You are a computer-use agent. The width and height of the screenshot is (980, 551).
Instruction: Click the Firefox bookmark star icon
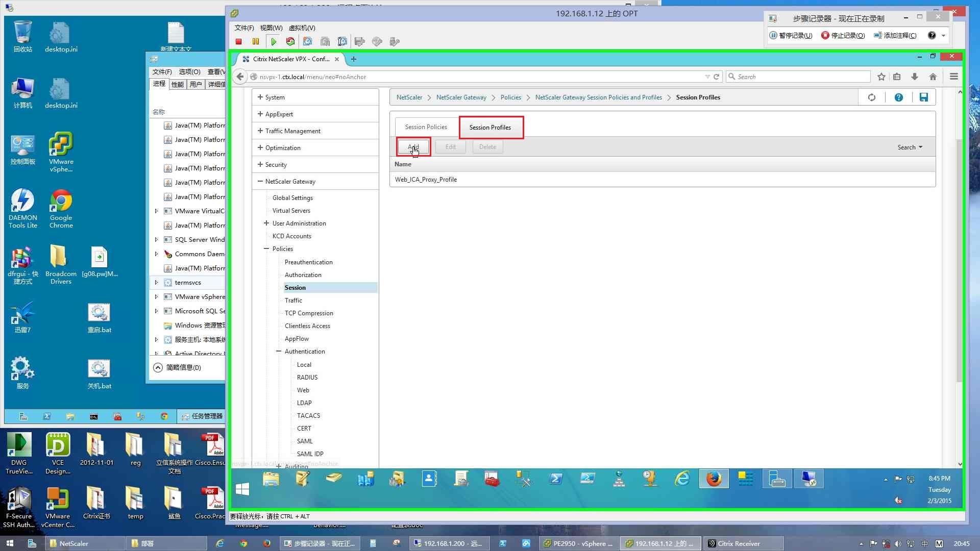coord(881,77)
